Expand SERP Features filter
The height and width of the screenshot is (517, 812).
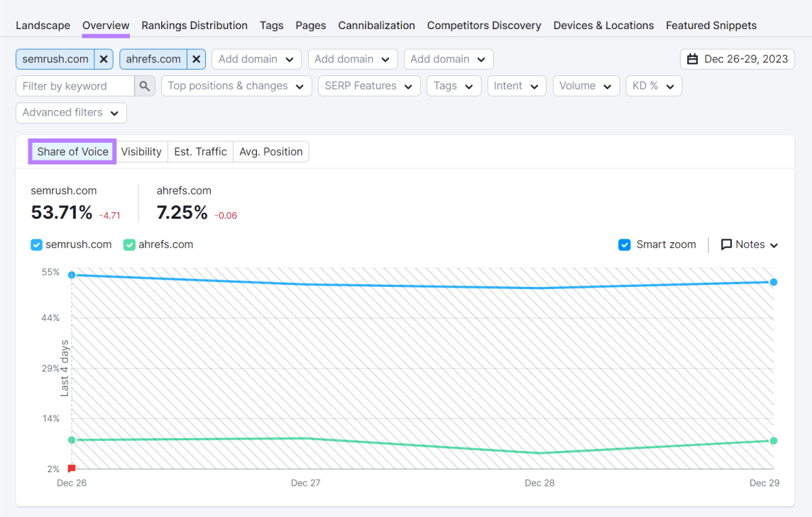368,86
